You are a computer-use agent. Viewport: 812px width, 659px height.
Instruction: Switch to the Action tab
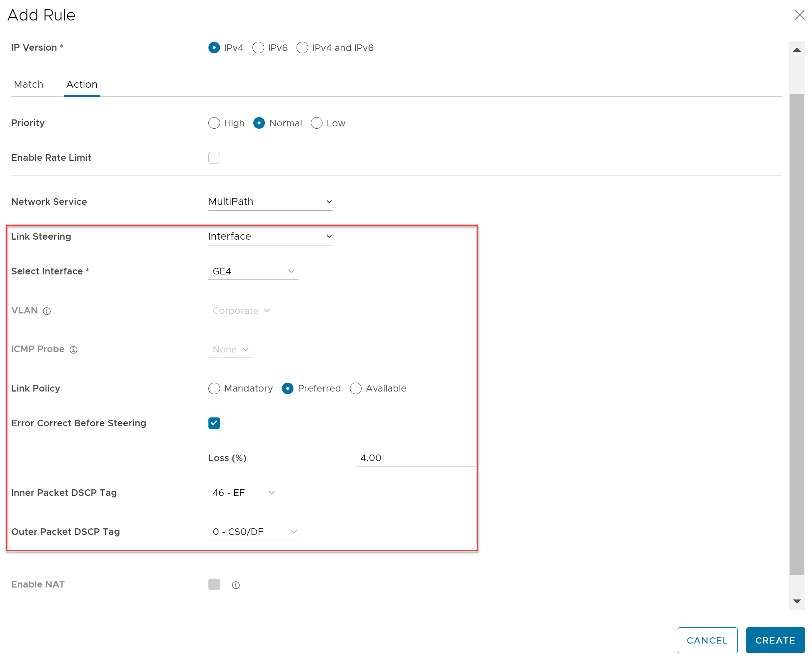[x=82, y=84]
